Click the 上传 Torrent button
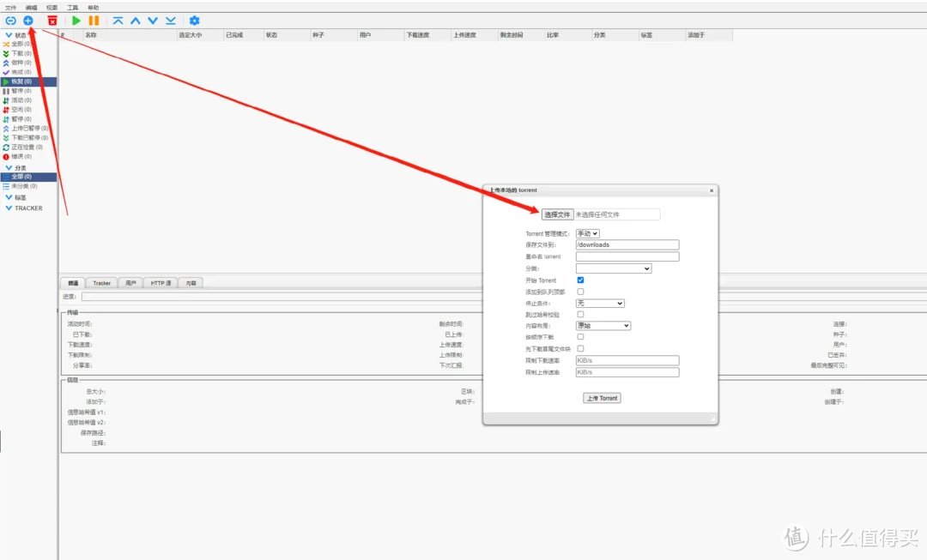The width and height of the screenshot is (927, 560). pos(602,398)
